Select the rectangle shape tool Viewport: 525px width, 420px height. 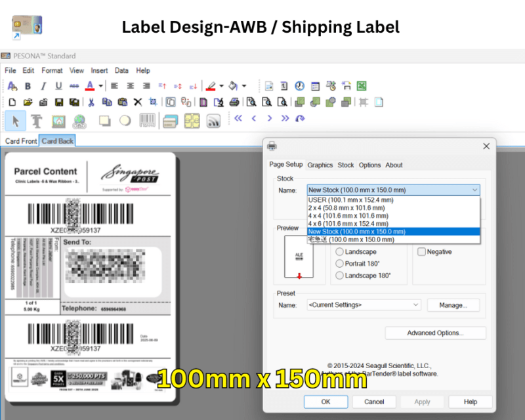103,120
